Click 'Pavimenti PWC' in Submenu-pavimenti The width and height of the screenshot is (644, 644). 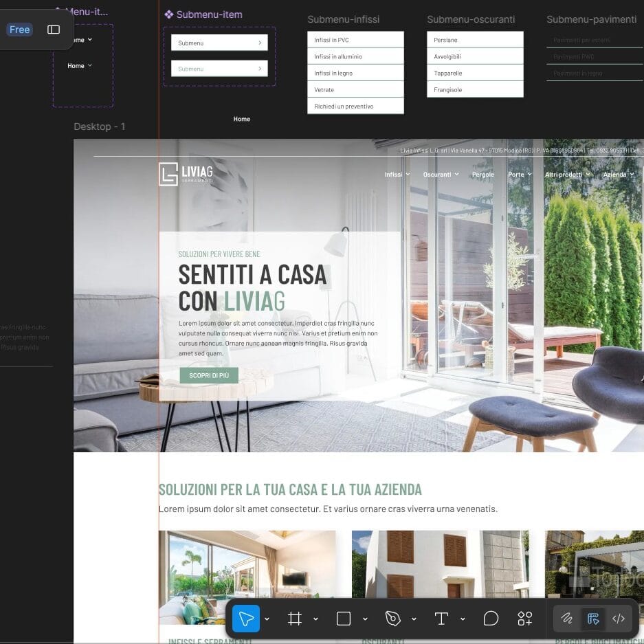coord(573,56)
